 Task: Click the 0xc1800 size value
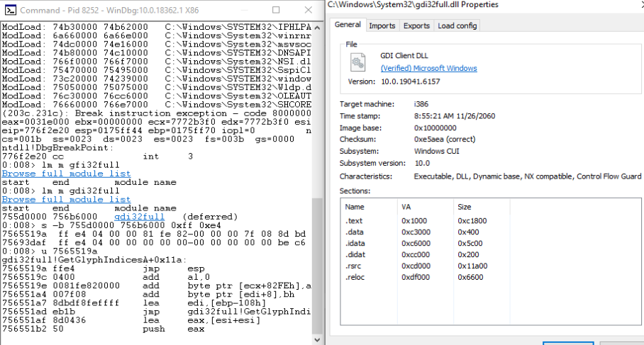pos(472,221)
